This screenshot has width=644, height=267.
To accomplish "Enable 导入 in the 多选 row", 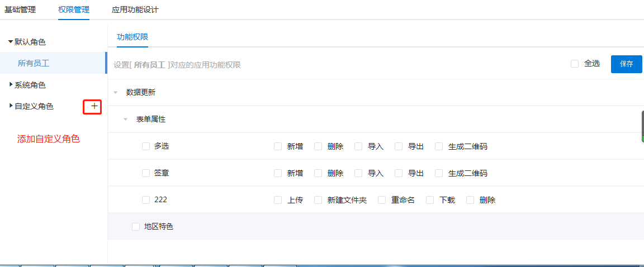I will [x=358, y=146].
